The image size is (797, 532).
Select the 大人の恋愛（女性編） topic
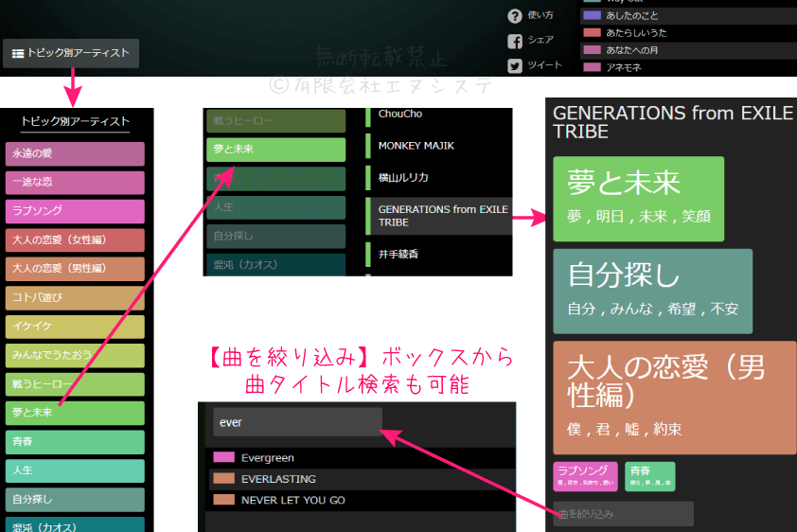point(75,239)
